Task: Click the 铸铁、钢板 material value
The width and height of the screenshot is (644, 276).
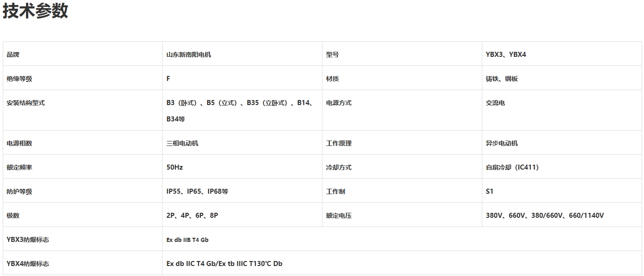Action: tap(502, 79)
